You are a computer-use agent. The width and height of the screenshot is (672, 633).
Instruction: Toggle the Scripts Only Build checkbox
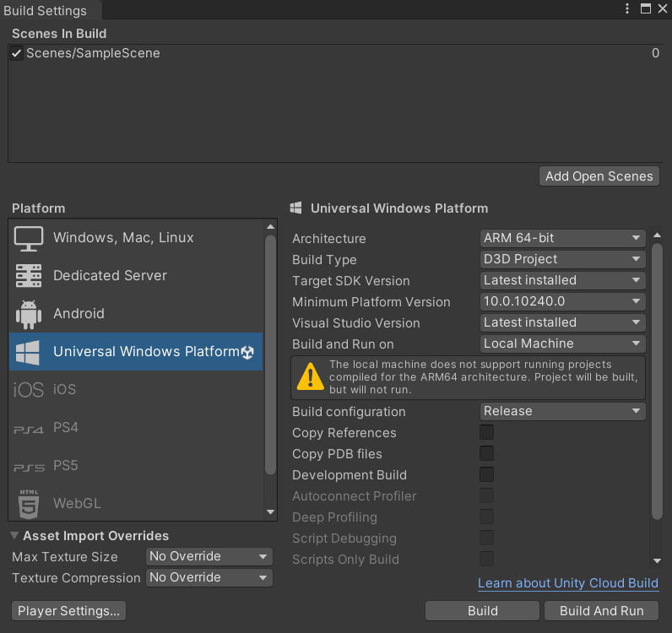click(x=486, y=559)
